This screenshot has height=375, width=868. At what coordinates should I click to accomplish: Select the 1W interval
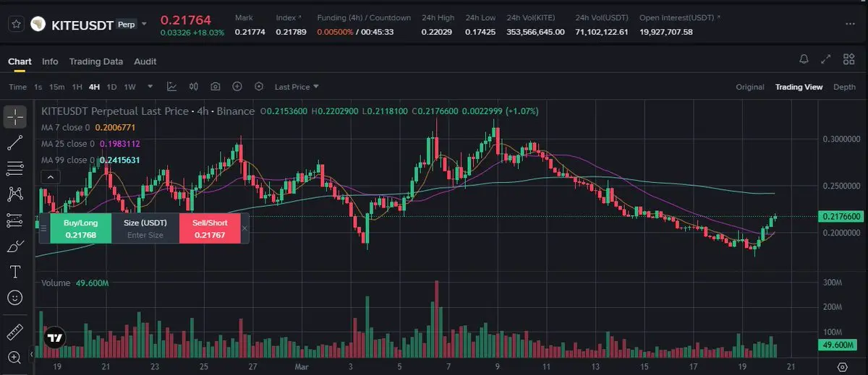[x=130, y=87]
